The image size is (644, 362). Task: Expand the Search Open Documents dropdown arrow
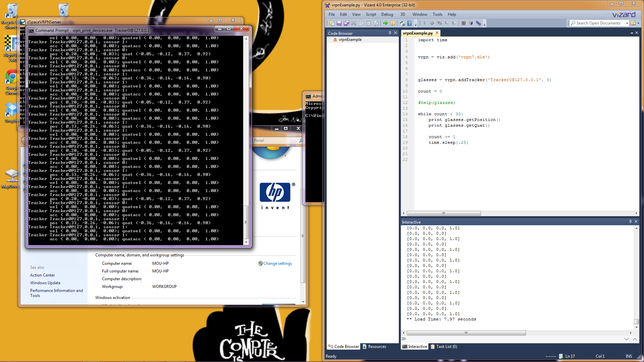[x=627, y=23]
